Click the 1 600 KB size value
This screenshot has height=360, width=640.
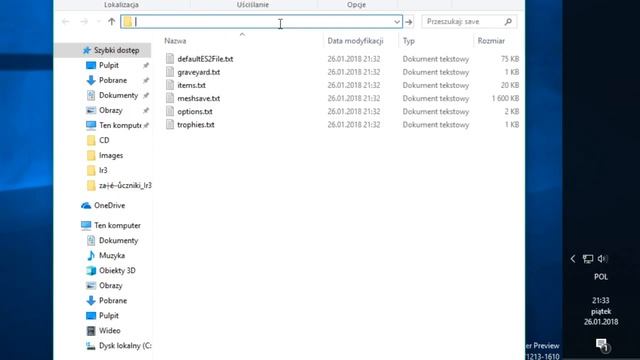click(505, 98)
